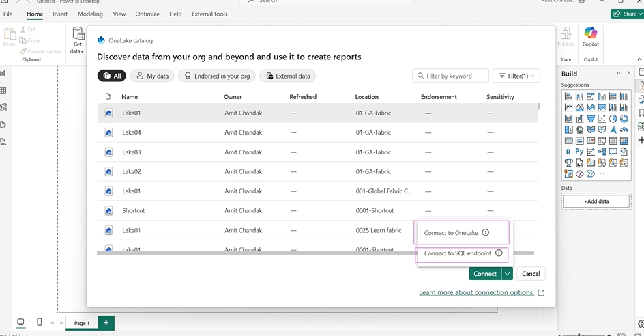Select the pie chart visual
Viewport: 644px width, 336px height.
point(613,119)
